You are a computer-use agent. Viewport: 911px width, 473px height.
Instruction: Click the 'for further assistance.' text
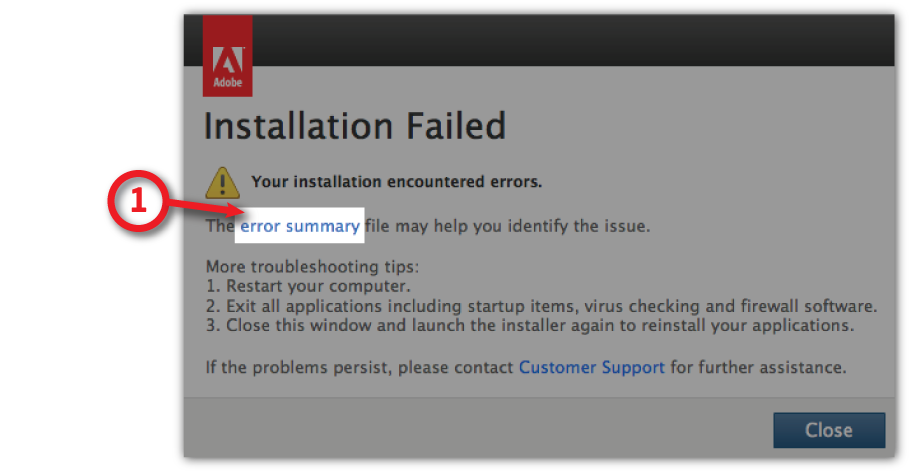(x=758, y=367)
